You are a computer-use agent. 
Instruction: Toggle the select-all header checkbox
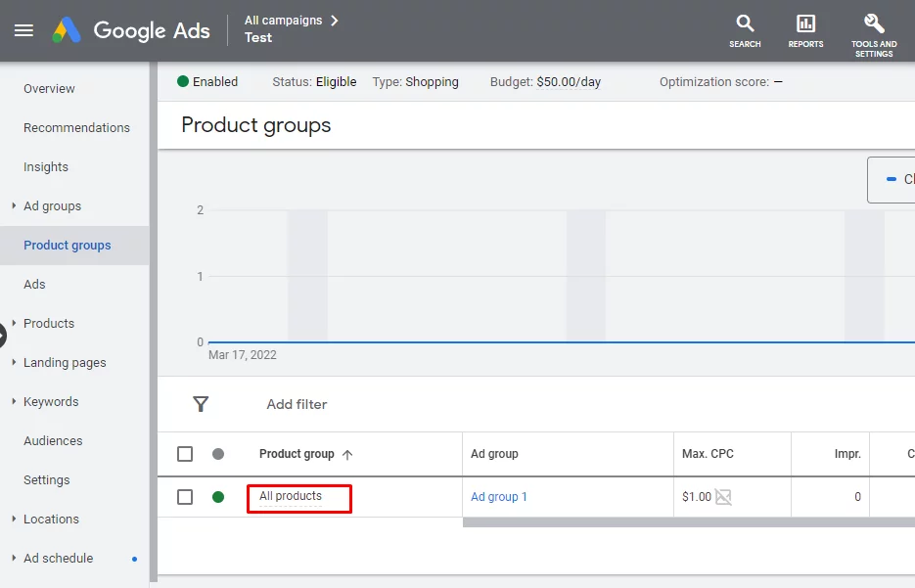(x=185, y=454)
